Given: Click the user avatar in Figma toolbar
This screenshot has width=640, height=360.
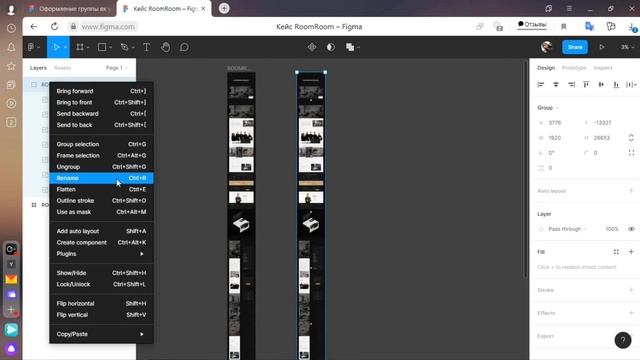Looking at the screenshot, I should tap(547, 47).
